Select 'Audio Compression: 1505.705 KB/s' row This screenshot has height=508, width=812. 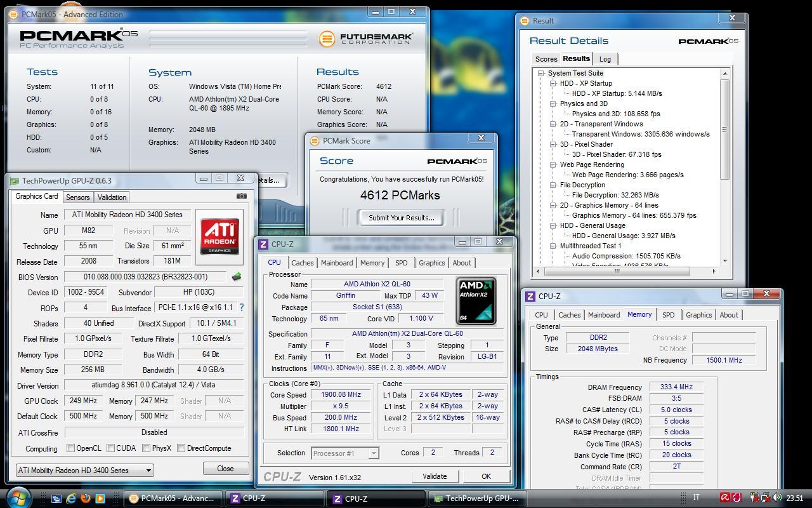click(x=626, y=256)
